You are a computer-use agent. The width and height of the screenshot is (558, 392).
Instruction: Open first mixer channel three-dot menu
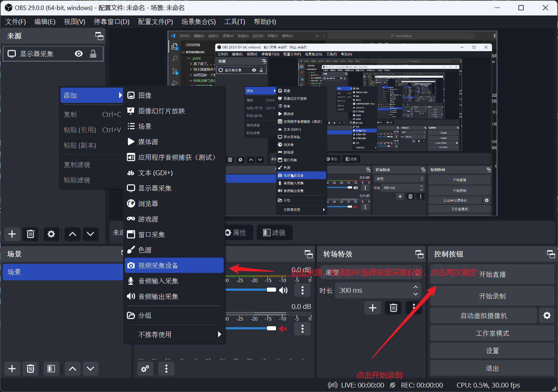click(x=303, y=290)
